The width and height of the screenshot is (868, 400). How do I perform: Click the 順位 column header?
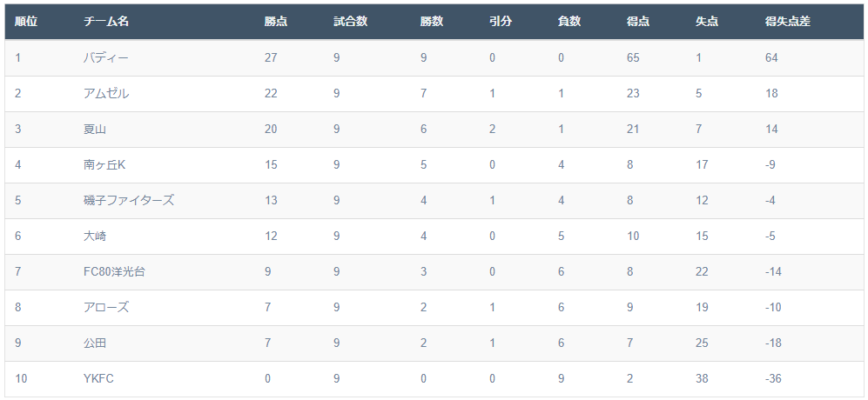coord(26,22)
